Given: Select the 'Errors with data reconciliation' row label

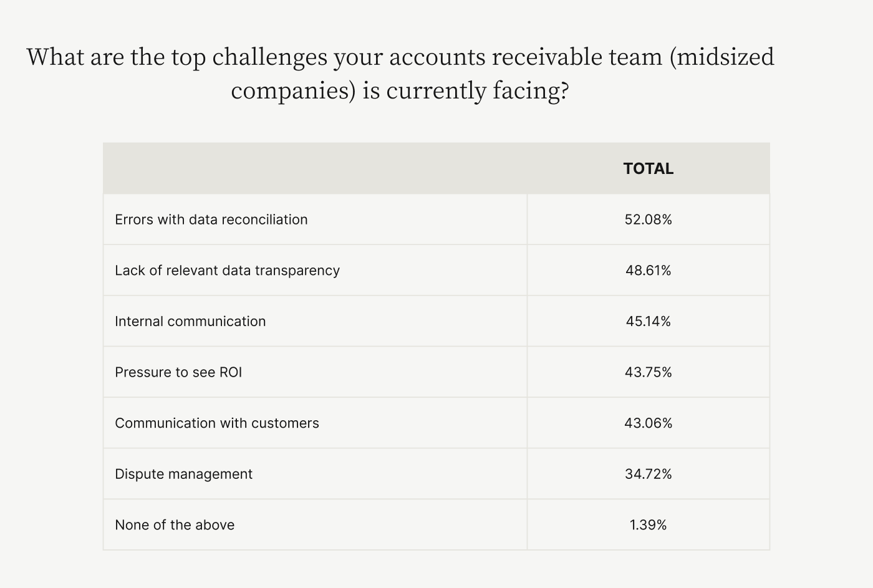Looking at the screenshot, I should tap(211, 219).
